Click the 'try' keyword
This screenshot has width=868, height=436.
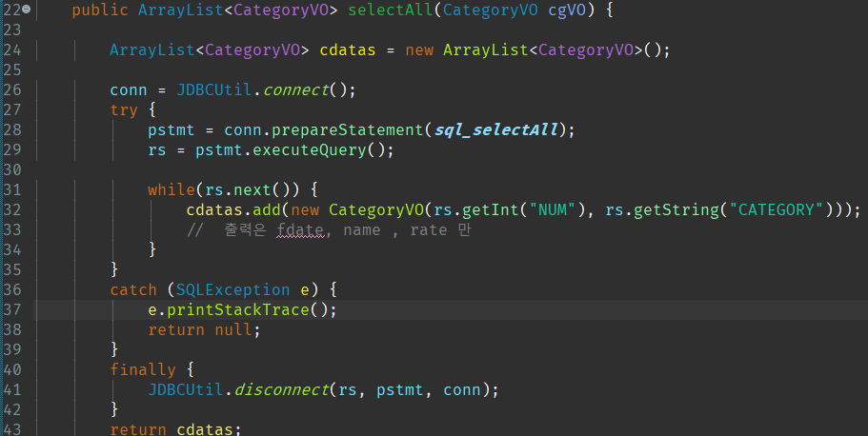(124, 110)
